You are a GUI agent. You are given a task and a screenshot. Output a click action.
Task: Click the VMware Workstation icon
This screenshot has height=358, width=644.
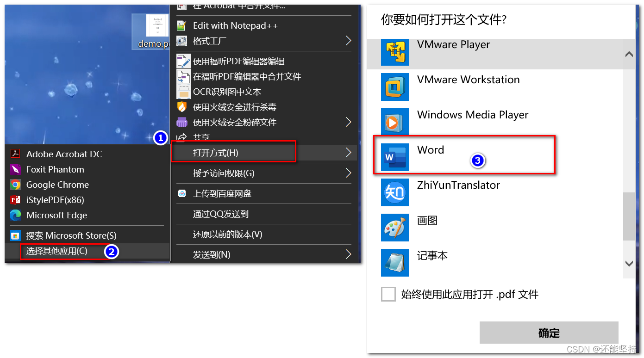(395, 86)
